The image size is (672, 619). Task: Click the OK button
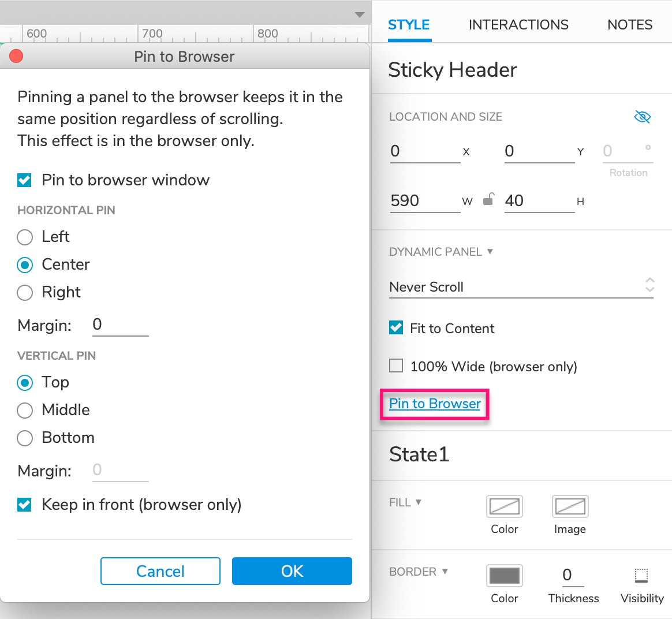coord(292,571)
